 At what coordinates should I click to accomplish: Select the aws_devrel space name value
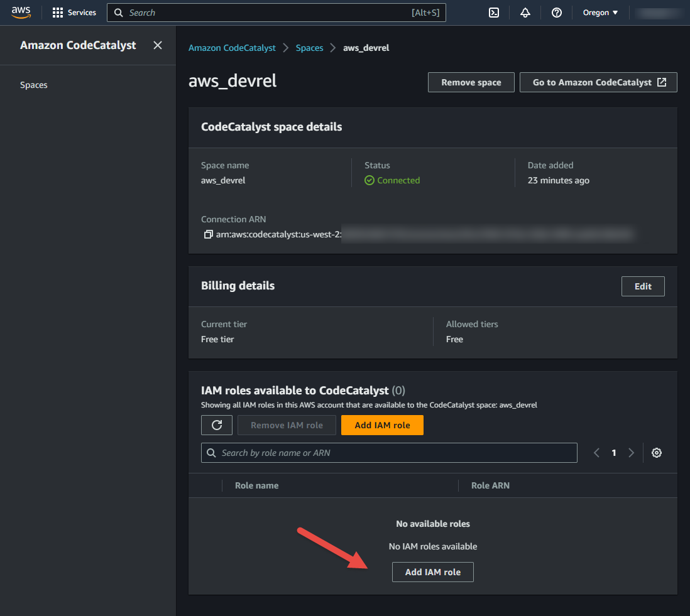click(x=223, y=180)
